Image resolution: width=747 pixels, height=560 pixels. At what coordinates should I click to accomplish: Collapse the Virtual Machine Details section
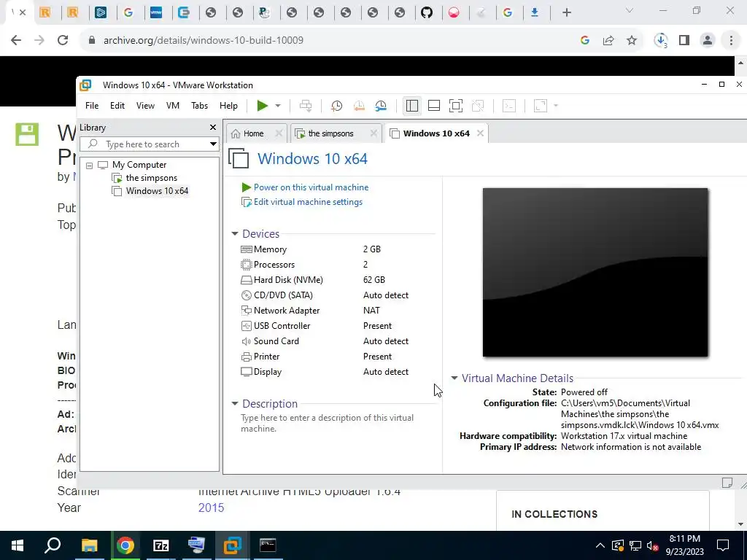tap(454, 378)
